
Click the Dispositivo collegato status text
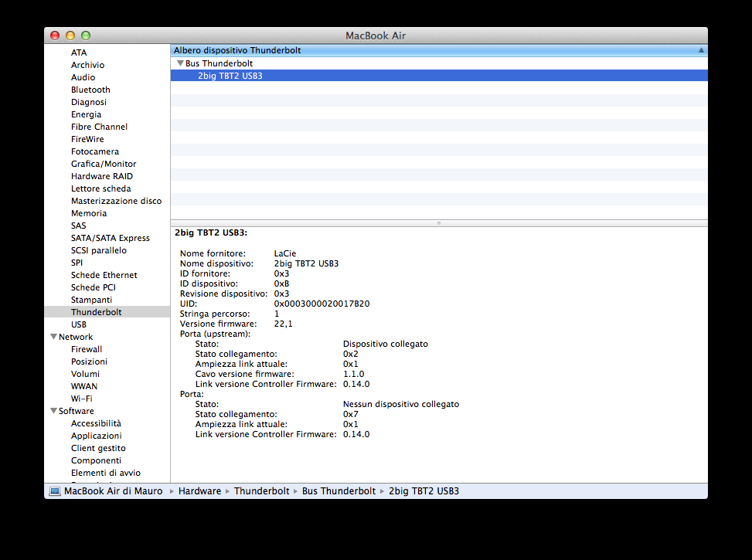click(x=386, y=344)
